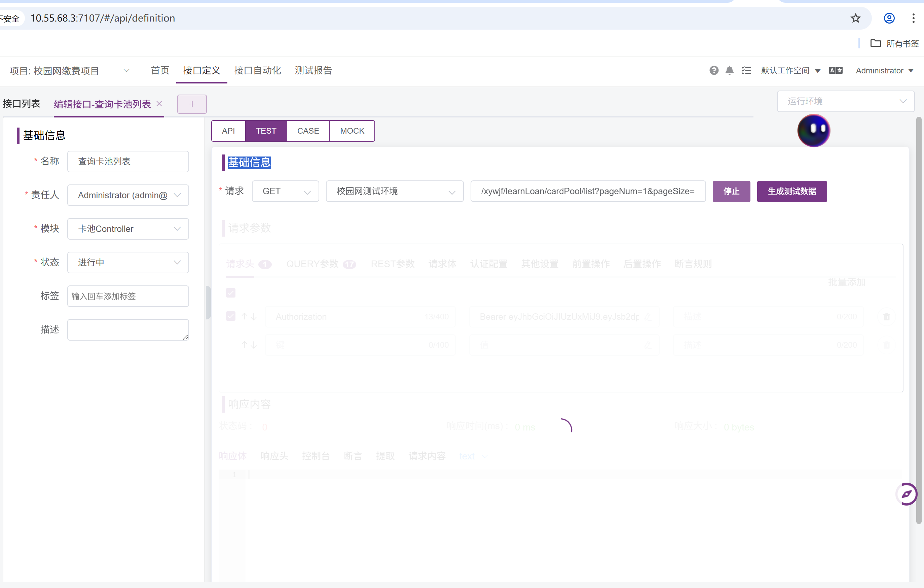Go to 首页 in the top navigation
Screen dimensions: 924x588
160,70
